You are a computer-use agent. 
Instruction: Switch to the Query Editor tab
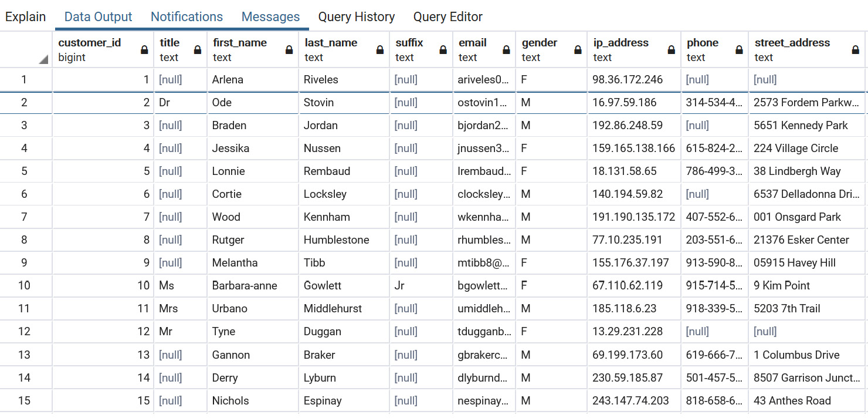448,16
